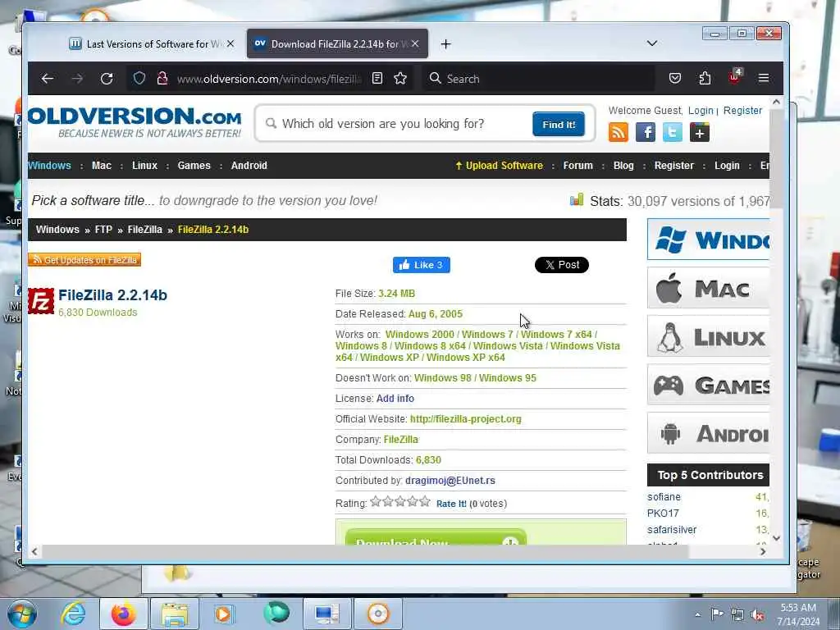Click the insecure connection padlock icon
The height and width of the screenshot is (630, 840).
162,79
